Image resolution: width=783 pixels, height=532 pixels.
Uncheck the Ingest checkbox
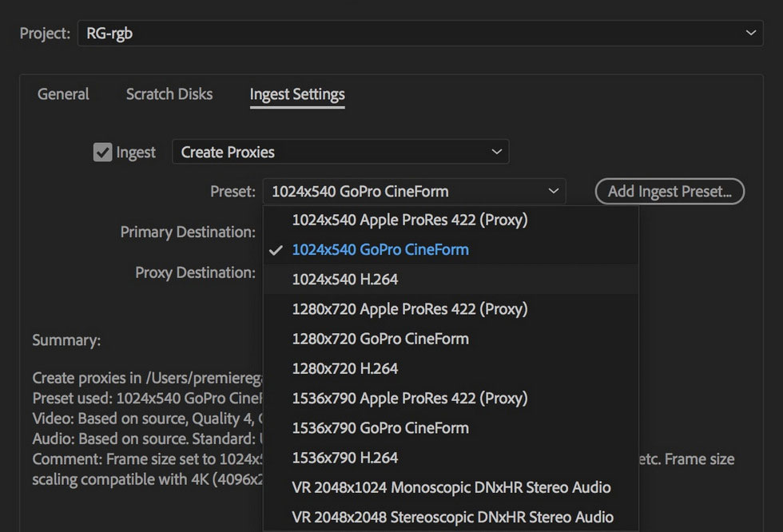102,152
